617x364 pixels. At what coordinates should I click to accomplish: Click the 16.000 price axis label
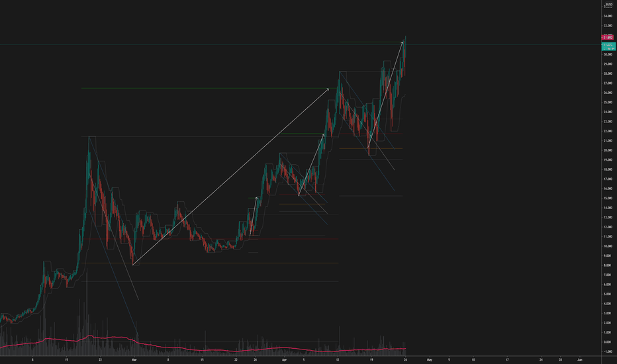[608, 189]
